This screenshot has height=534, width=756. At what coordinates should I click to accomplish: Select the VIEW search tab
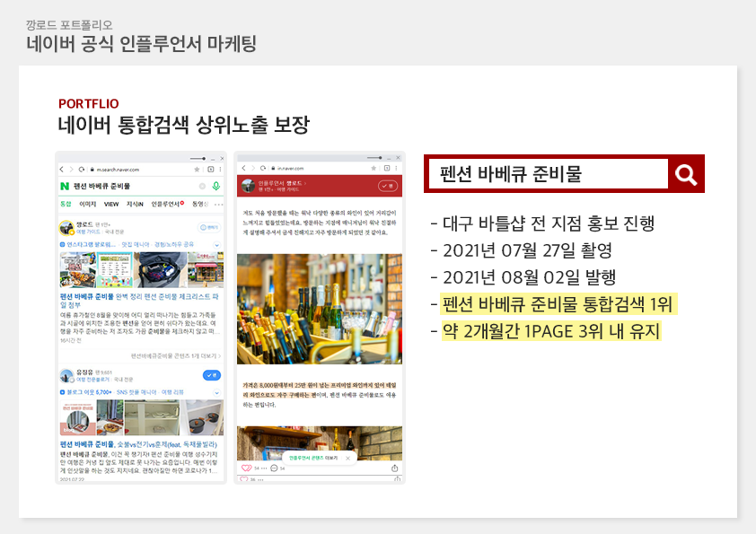click(111, 205)
